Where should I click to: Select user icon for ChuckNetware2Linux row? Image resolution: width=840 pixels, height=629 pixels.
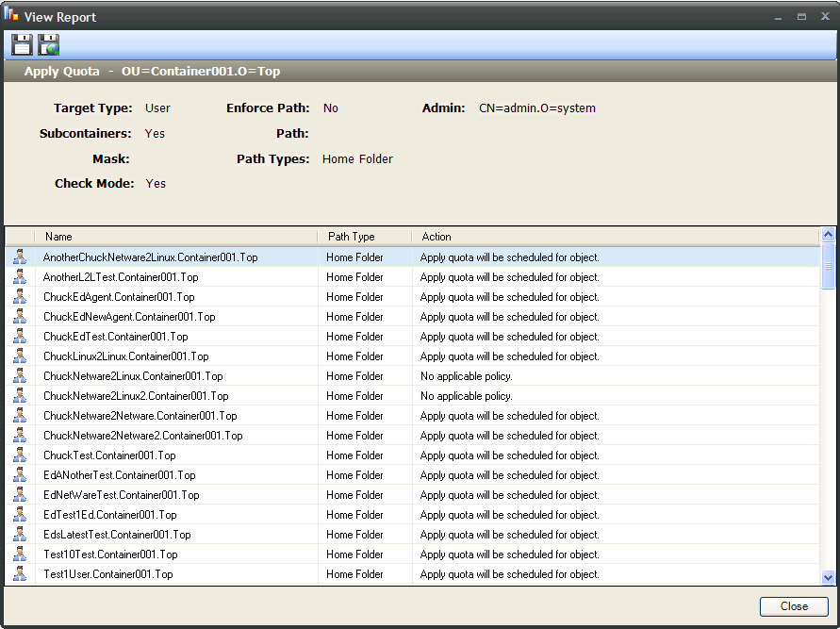click(x=20, y=376)
